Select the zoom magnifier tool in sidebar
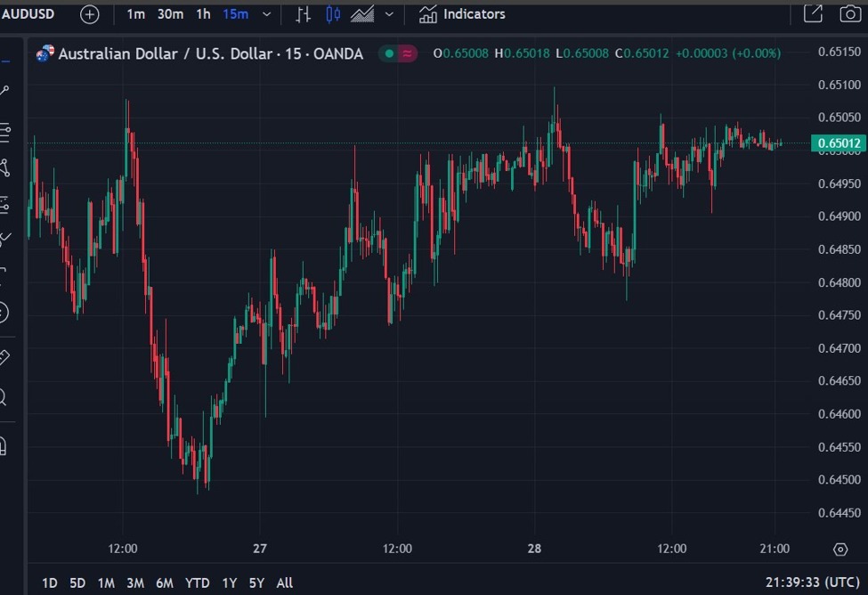The height and width of the screenshot is (595, 868). [4, 397]
